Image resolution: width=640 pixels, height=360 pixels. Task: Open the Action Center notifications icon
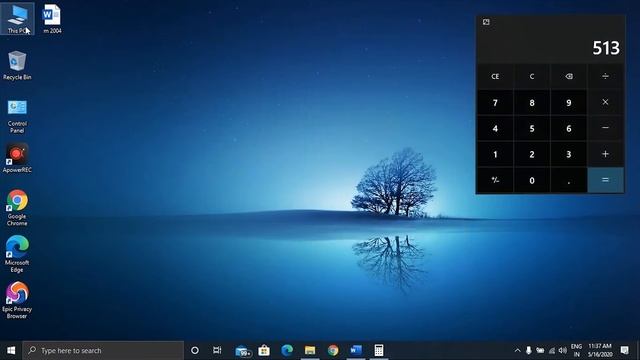[624, 350]
